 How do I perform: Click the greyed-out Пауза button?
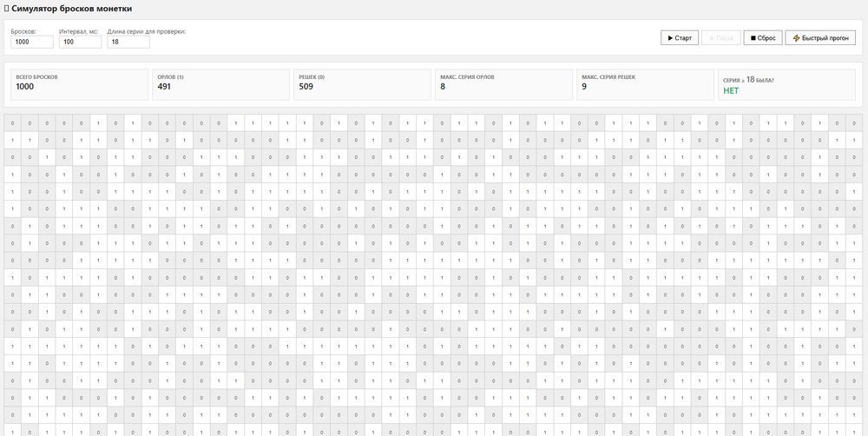[x=720, y=37]
